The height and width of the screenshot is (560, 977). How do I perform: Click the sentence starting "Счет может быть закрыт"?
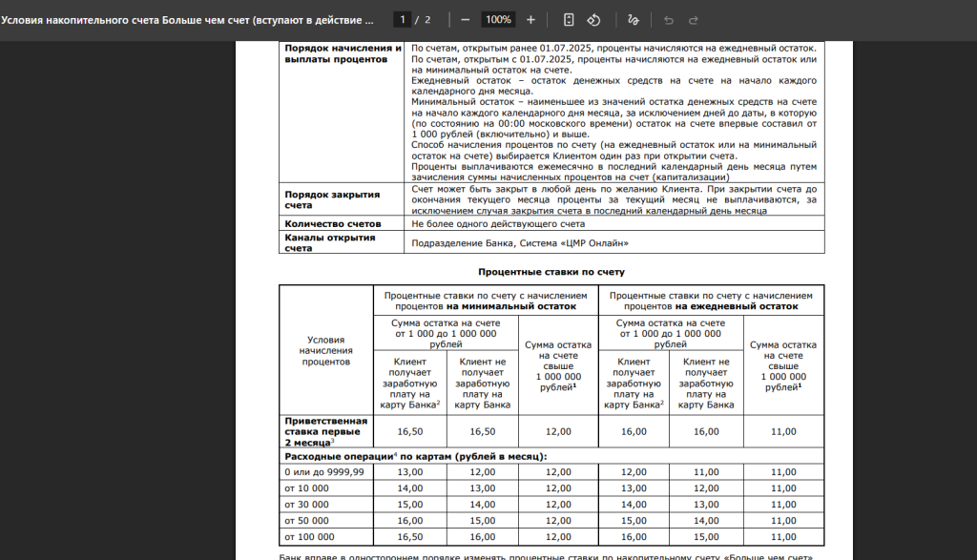613,199
